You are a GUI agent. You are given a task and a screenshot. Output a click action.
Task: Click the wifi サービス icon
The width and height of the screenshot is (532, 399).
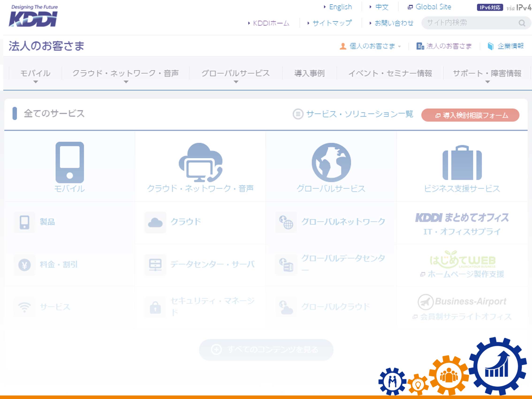click(25, 307)
